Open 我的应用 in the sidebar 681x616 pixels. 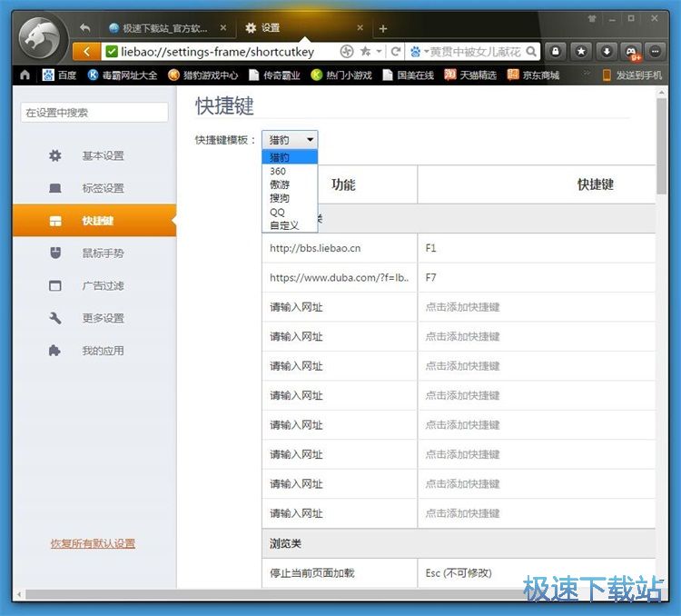tap(94, 351)
